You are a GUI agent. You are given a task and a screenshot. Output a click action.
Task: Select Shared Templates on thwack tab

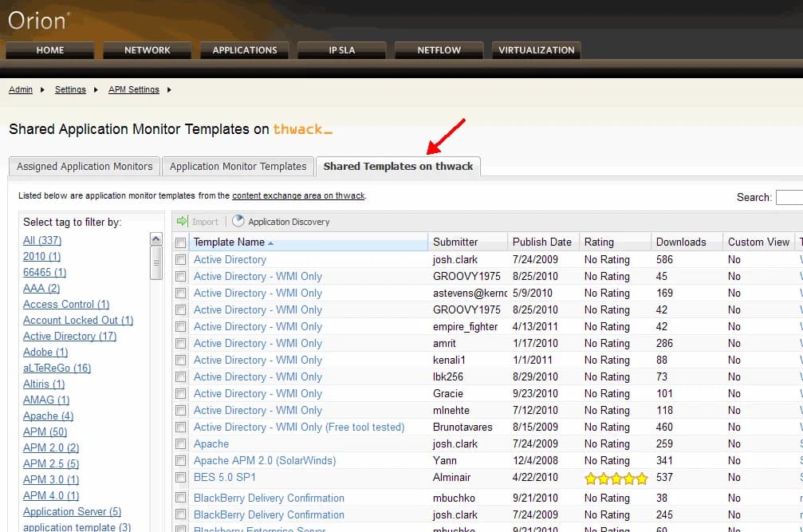tap(398, 167)
